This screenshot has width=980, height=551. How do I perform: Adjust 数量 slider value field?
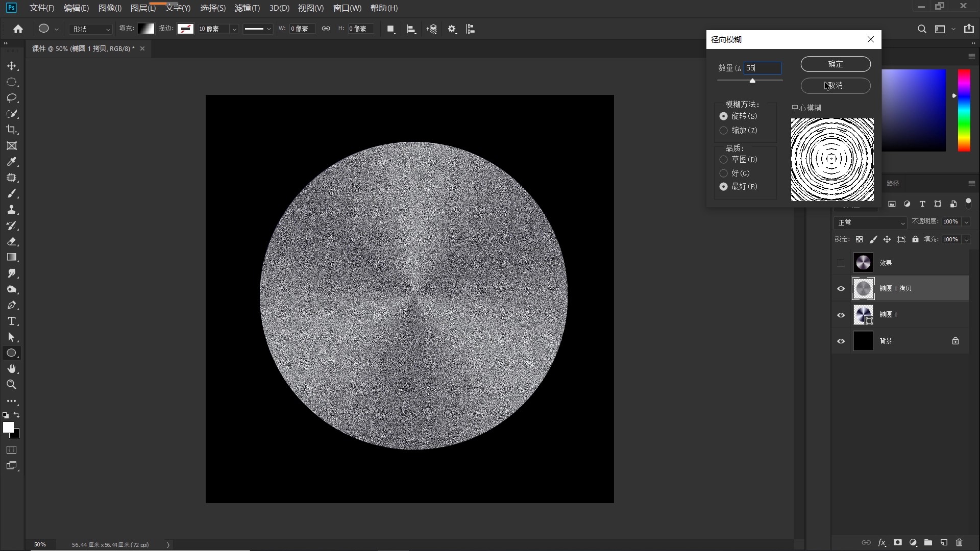[x=763, y=67]
